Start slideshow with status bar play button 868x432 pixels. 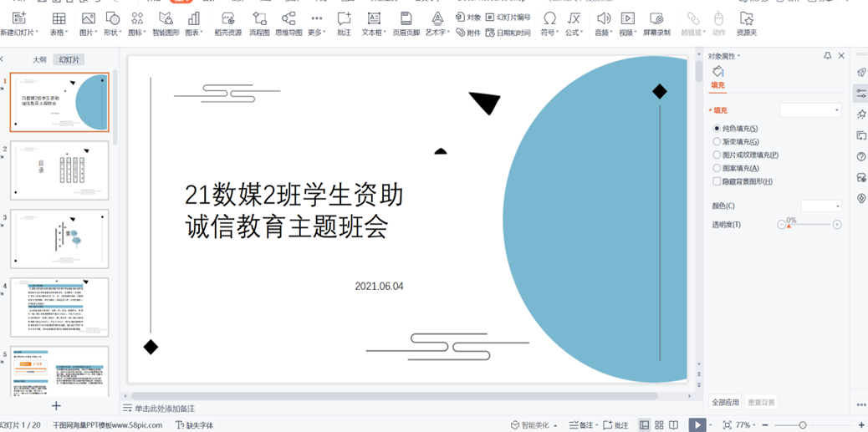tap(697, 425)
